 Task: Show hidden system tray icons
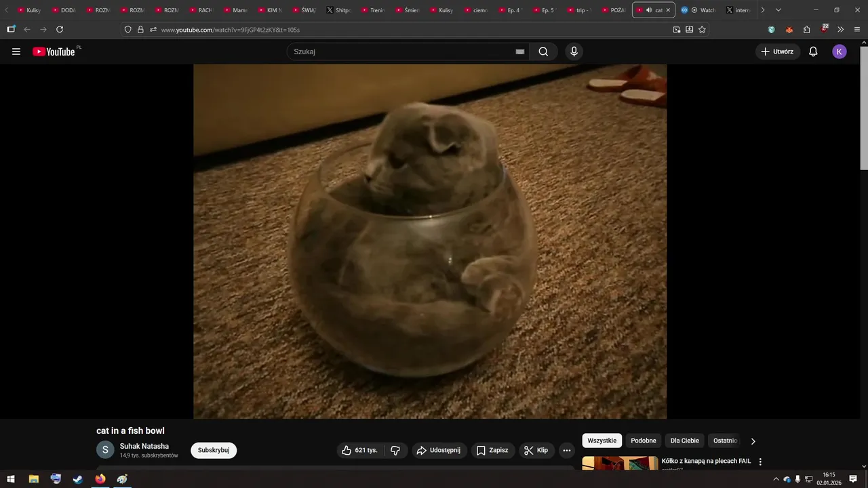tap(776, 479)
